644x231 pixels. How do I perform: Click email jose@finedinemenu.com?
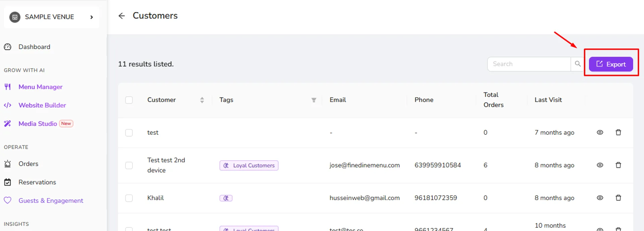(x=365, y=165)
